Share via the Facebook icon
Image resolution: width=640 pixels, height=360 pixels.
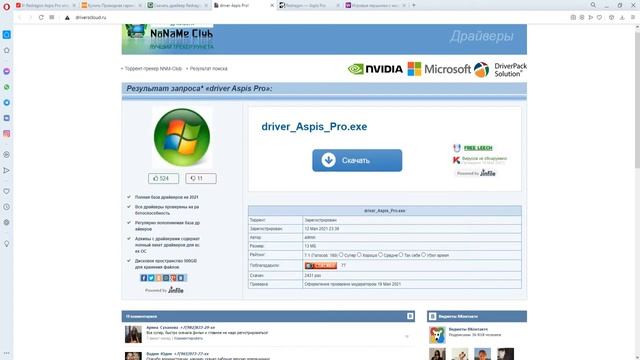tap(144, 278)
